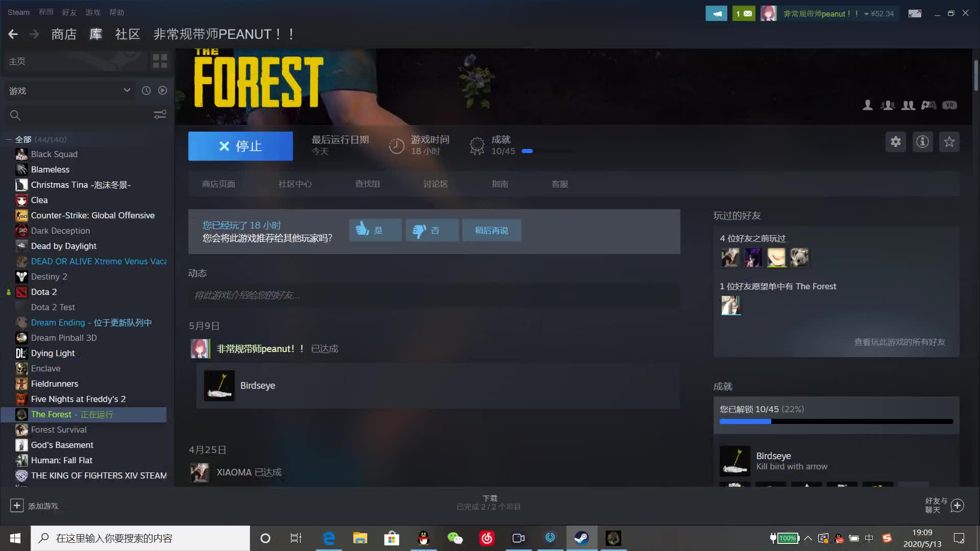Image resolution: width=980 pixels, height=551 pixels.
Task: Click the wishlist friend's avatar
Action: pyautogui.click(x=730, y=305)
